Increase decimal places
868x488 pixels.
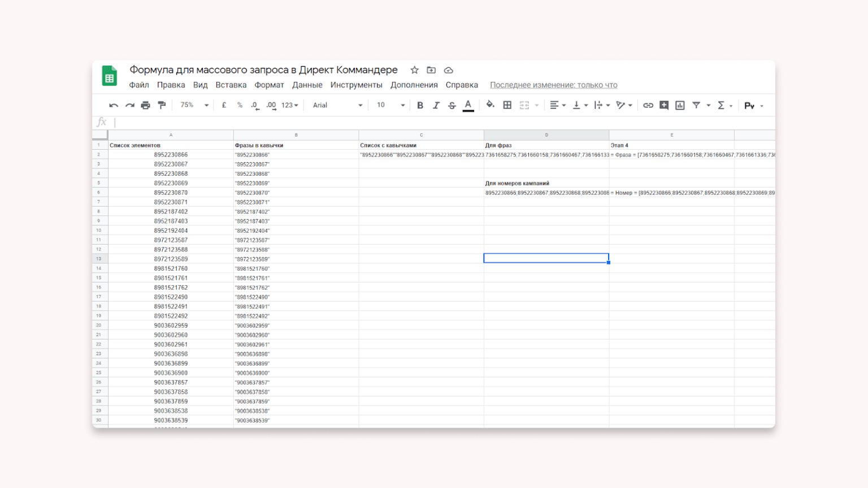(271, 105)
